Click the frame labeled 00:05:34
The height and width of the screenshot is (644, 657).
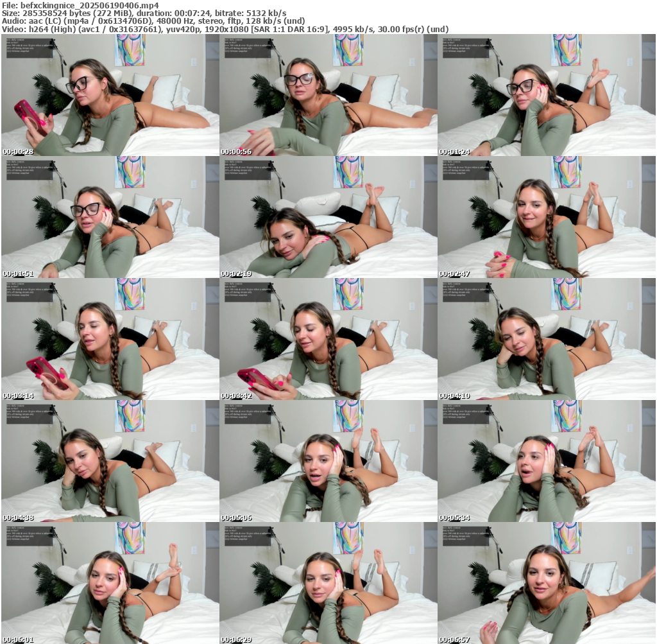pos(547,461)
